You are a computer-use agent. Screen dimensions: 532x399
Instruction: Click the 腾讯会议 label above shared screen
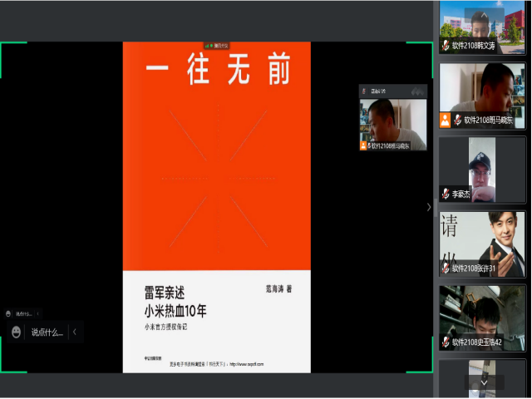pos(220,46)
